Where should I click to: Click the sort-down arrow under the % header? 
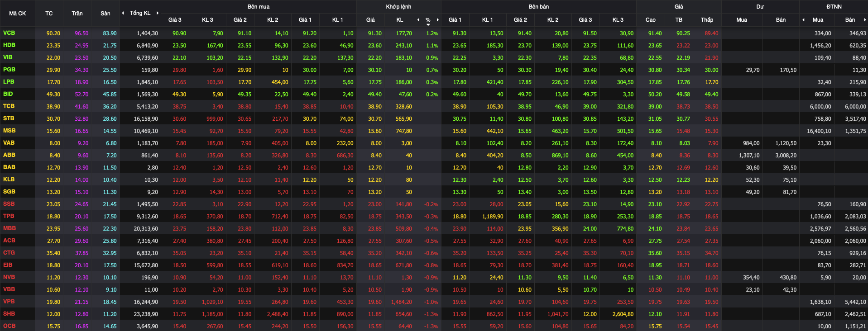428,24
